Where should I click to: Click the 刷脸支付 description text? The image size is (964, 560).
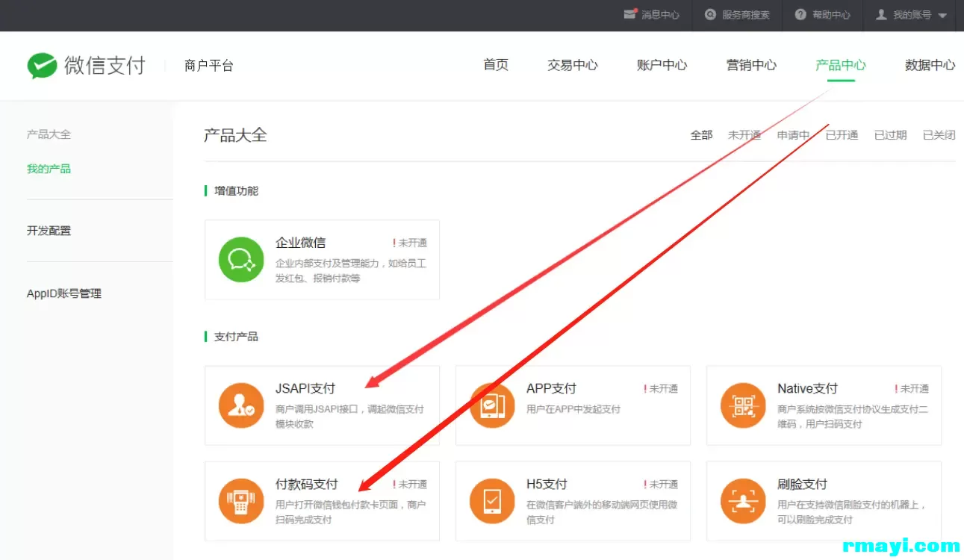coord(851,511)
